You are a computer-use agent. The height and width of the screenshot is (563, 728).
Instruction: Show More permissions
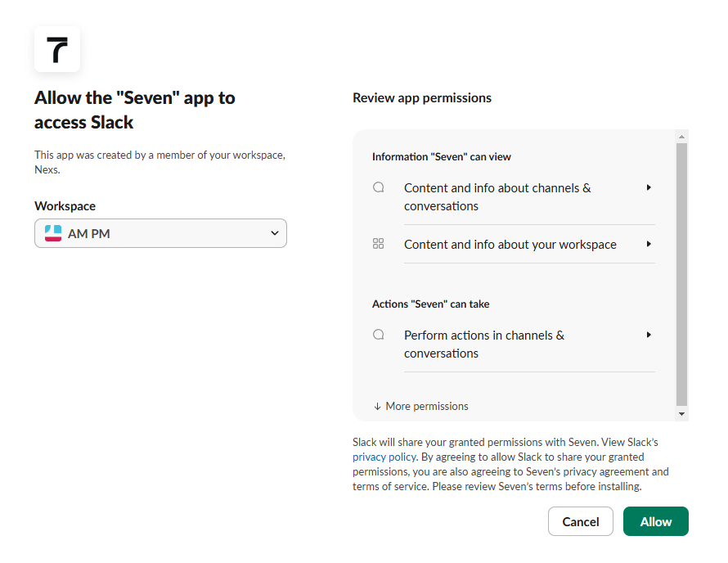point(421,406)
